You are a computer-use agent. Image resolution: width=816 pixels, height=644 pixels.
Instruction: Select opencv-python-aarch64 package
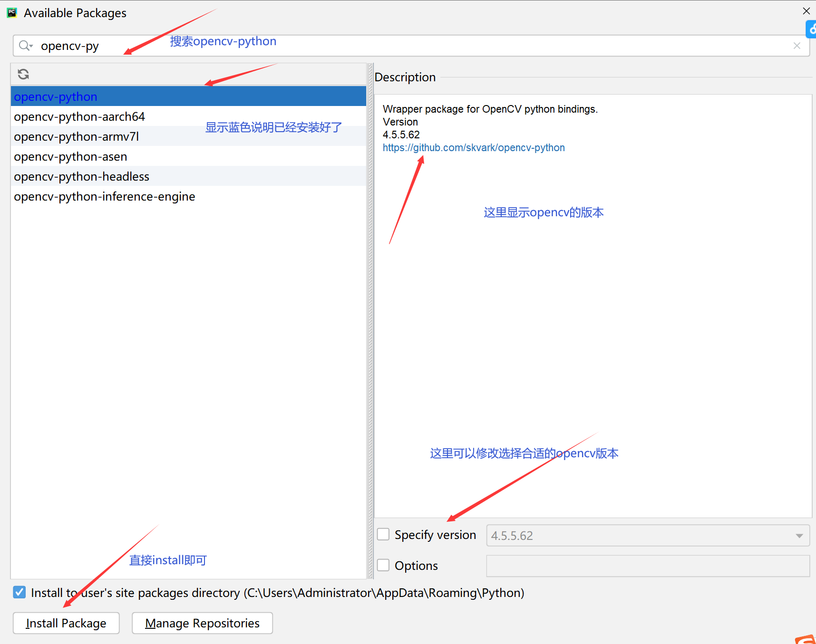pyautogui.click(x=188, y=116)
